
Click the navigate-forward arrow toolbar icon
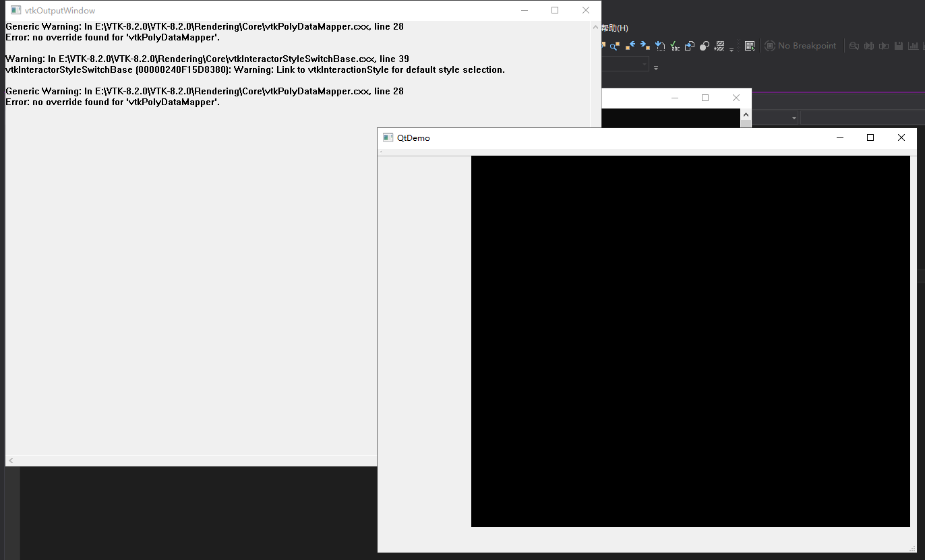[x=645, y=46]
